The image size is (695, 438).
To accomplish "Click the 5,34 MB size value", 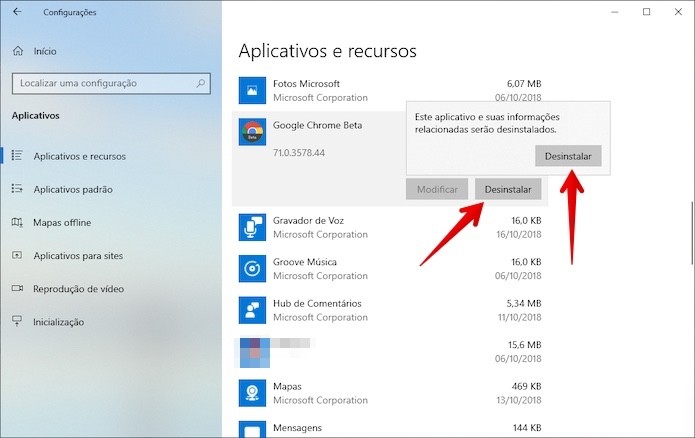I will (x=524, y=304).
